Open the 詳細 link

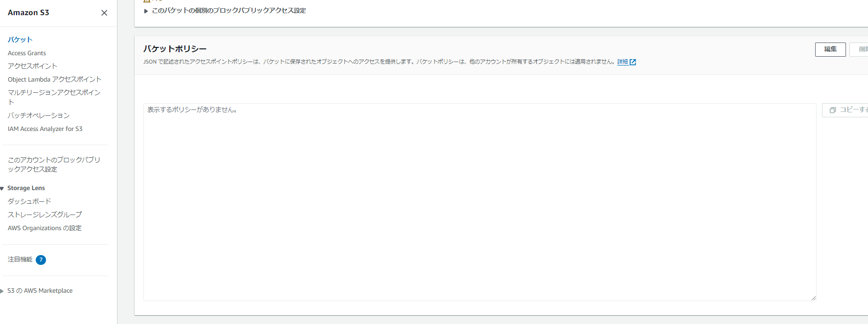tap(622, 62)
